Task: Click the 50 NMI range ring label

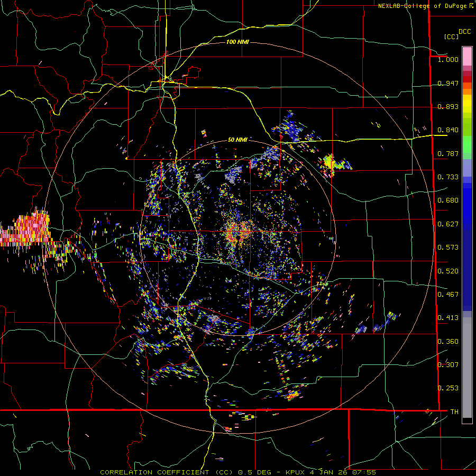Action: [237, 140]
